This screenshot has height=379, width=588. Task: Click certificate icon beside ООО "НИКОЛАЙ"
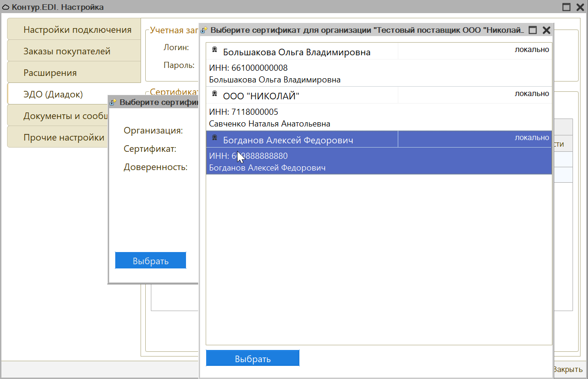click(x=215, y=94)
